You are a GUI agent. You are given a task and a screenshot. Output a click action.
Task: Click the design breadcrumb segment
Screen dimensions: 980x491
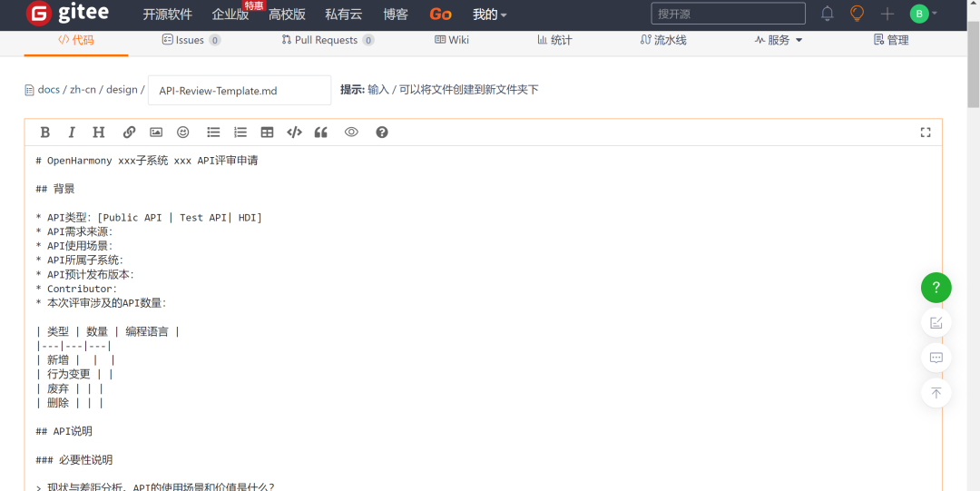(x=122, y=90)
